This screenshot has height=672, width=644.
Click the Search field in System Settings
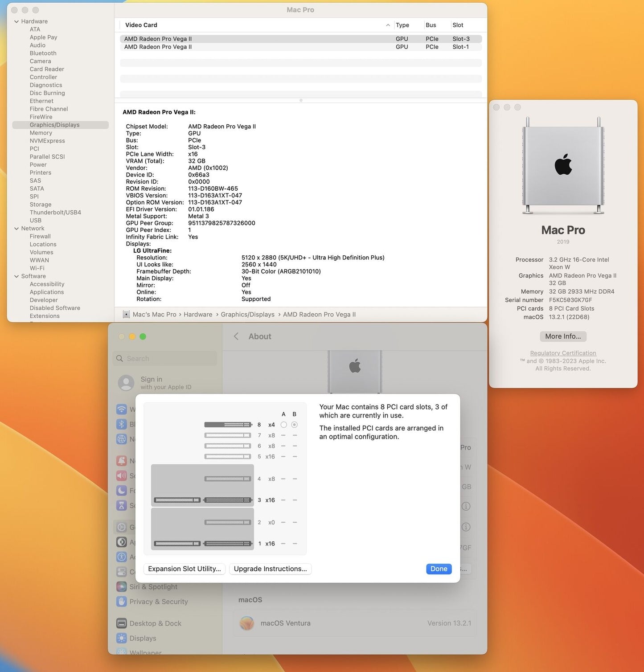click(x=165, y=359)
